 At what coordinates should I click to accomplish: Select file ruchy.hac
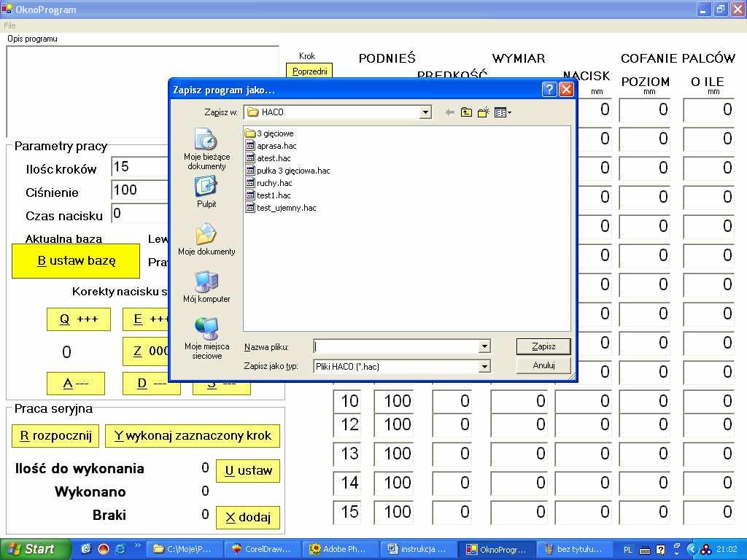click(x=269, y=183)
